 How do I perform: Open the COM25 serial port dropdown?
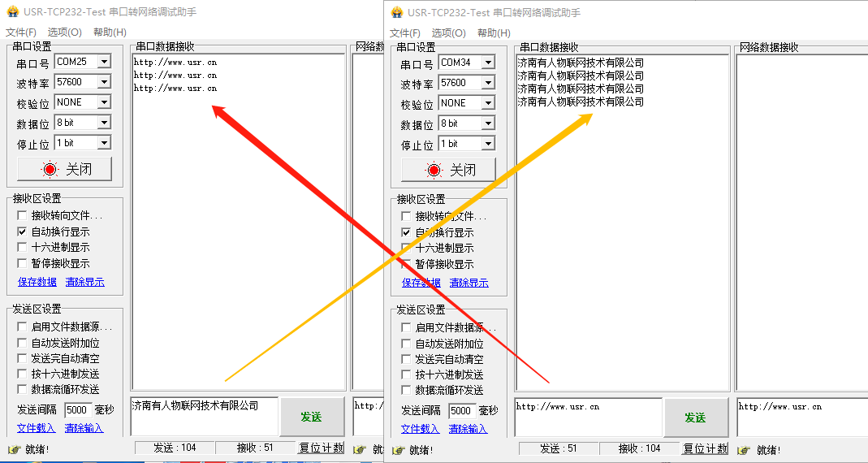[103, 62]
